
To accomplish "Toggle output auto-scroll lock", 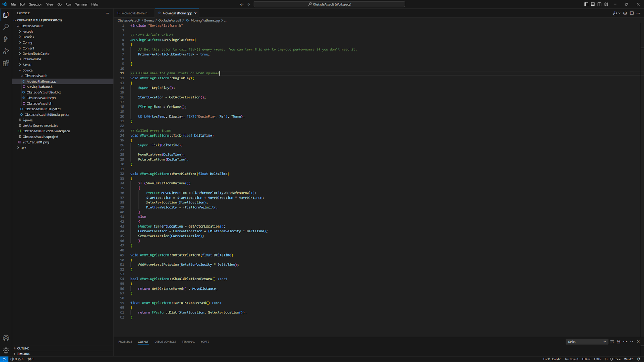I will point(619,342).
